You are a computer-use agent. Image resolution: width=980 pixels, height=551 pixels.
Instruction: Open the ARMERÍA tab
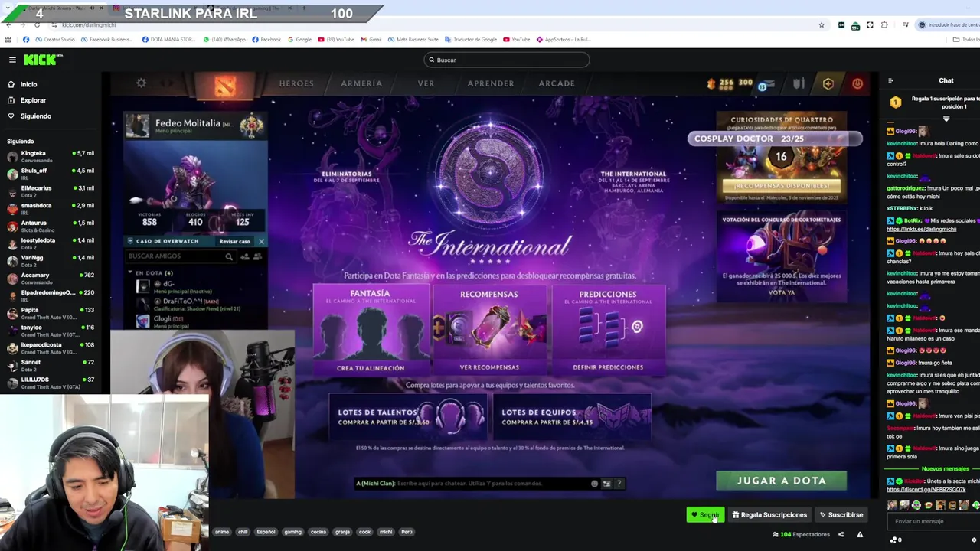[x=361, y=83]
